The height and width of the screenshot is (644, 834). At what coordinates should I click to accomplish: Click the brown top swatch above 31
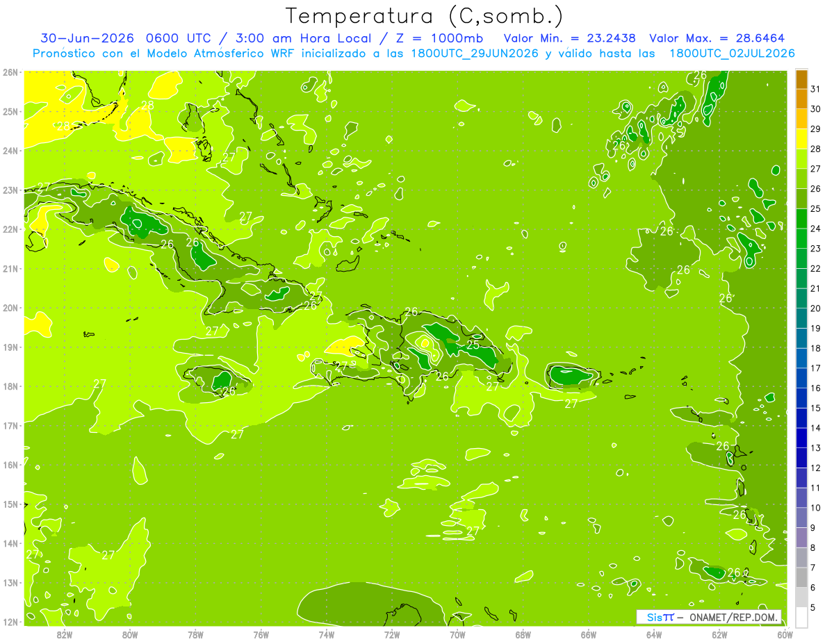pos(801,79)
